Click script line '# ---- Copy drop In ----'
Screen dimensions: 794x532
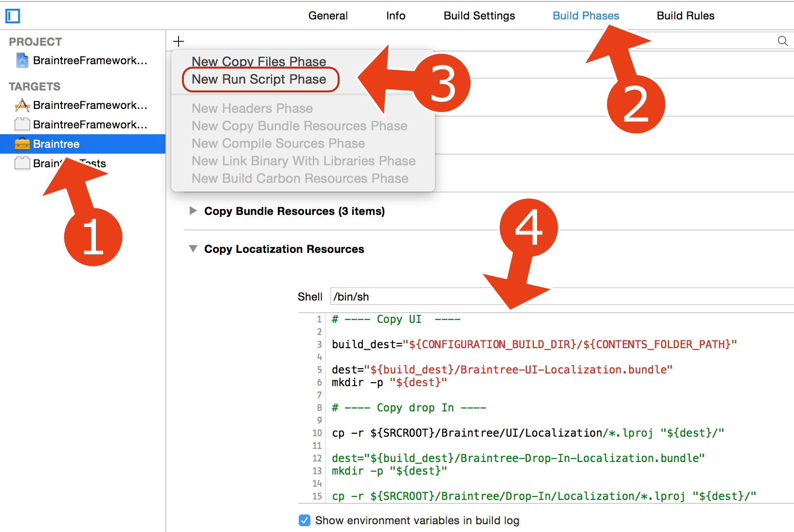409,408
